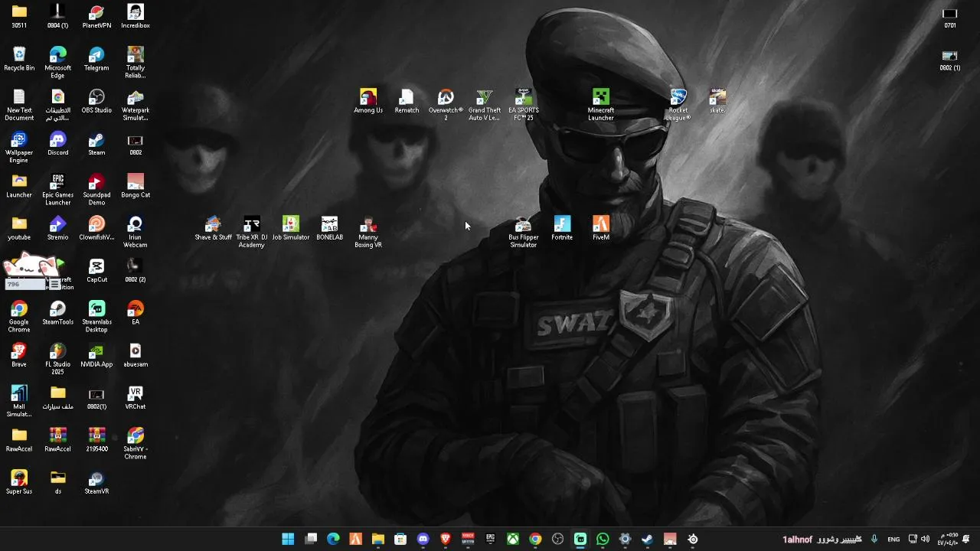Select the ClownfishVoice desktop icon
Viewport: 980px width, 551px height.
pos(96,228)
